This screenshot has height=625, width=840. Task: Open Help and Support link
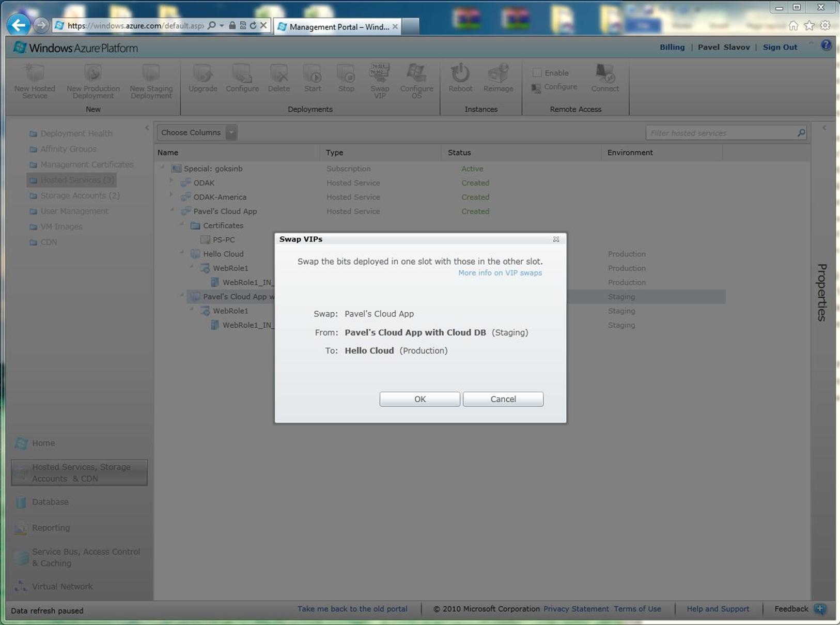718,609
